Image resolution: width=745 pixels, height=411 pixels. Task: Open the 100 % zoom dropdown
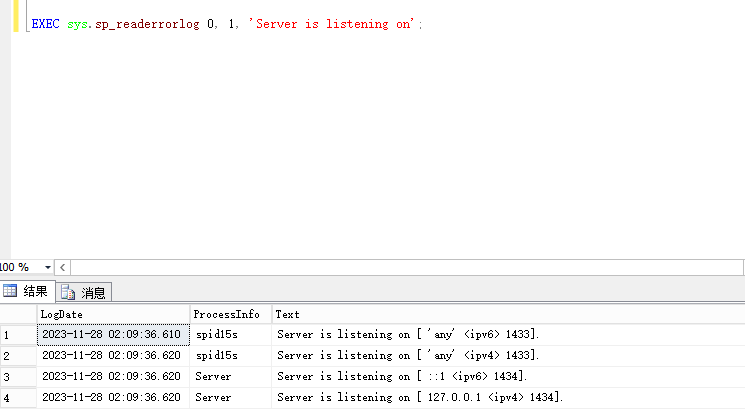48,268
